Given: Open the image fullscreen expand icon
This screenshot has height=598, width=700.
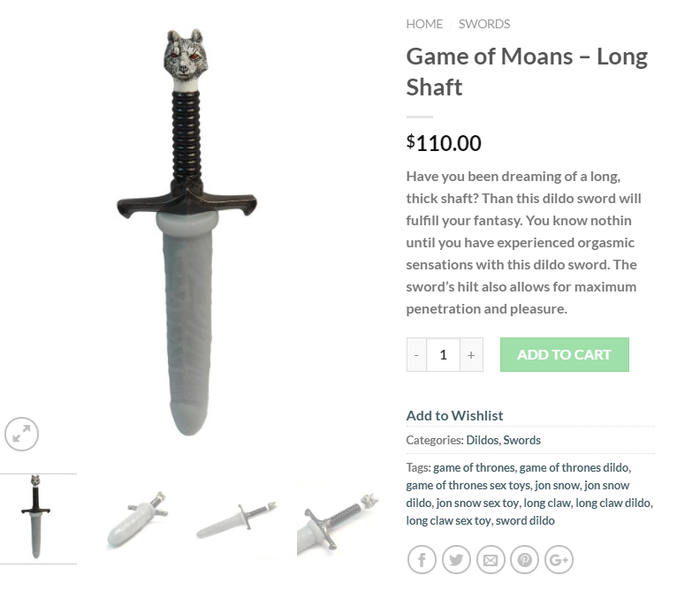Looking at the screenshot, I should point(21,434).
